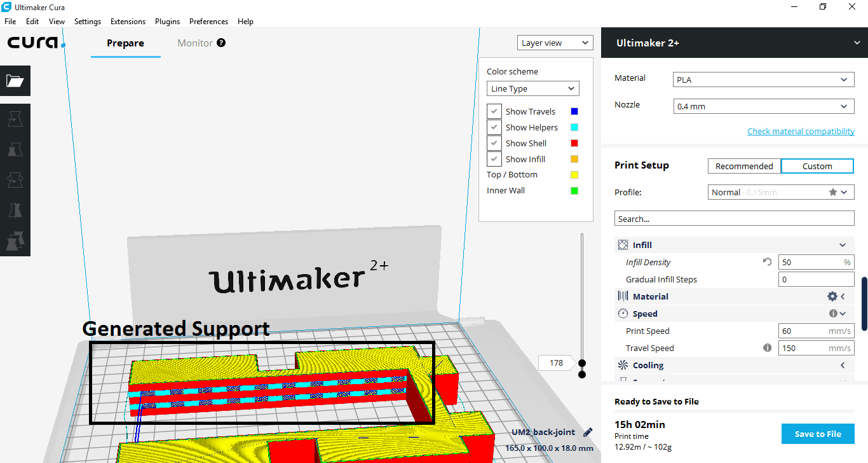Image resolution: width=868 pixels, height=463 pixels.
Task: Click the Inner Wall green color swatch
Action: (574, 191)
